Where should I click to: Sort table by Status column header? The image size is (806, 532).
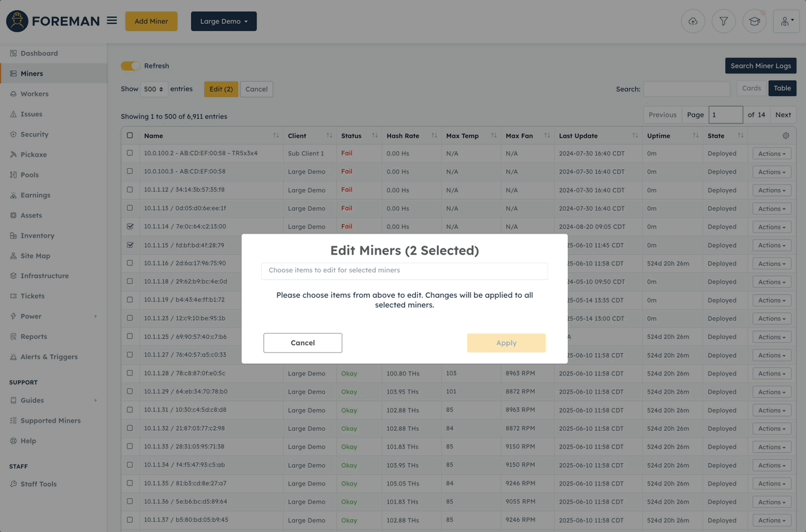click(x=359, y=136)
